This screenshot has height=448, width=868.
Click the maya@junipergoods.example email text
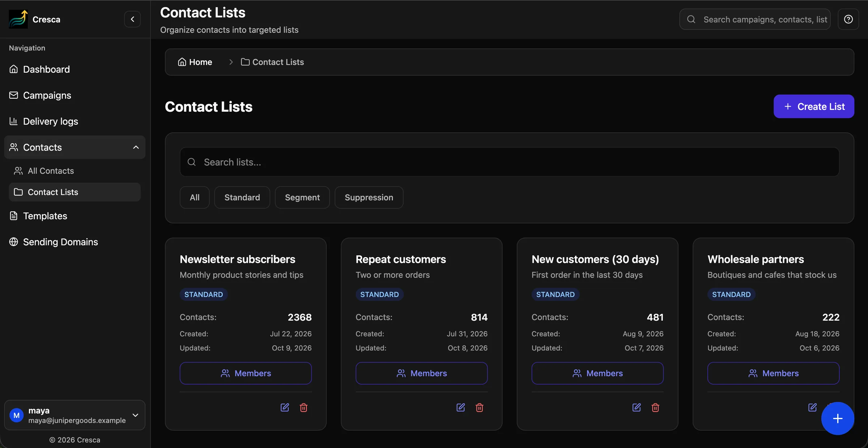tap(77, 421)
